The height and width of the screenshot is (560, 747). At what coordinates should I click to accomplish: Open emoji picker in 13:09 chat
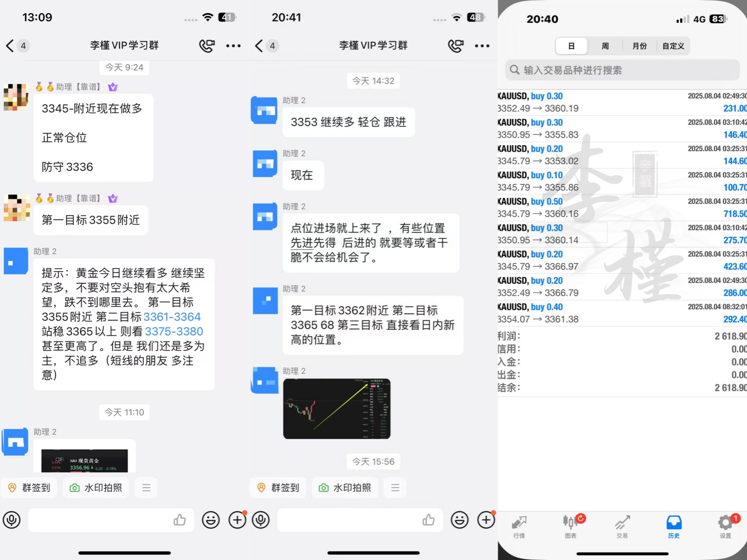[x=211, y=520]
